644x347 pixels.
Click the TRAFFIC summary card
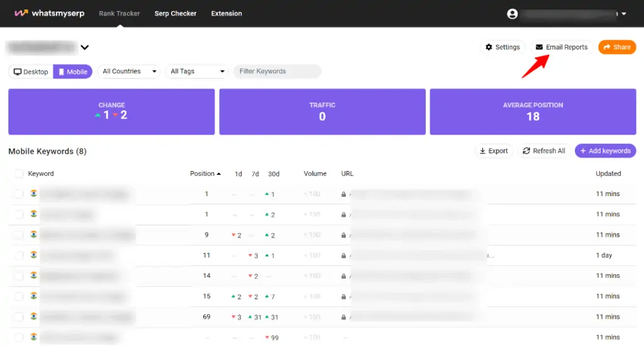323,112
